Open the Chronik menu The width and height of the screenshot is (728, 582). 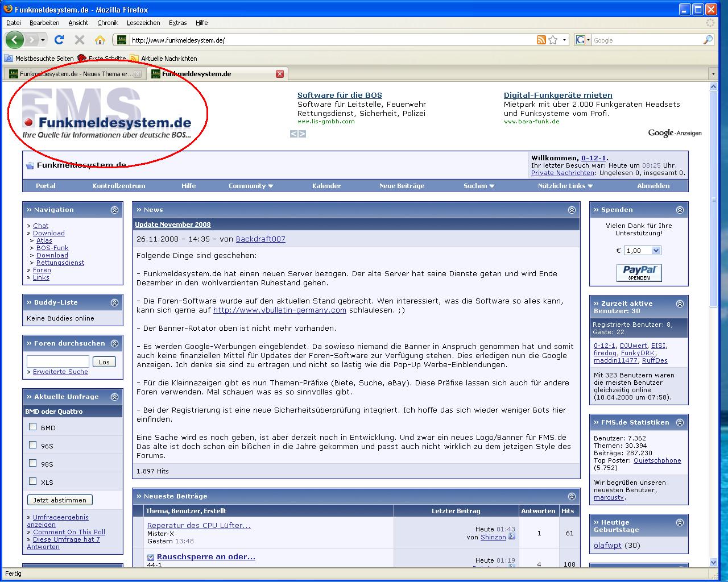tap(107, 23)
